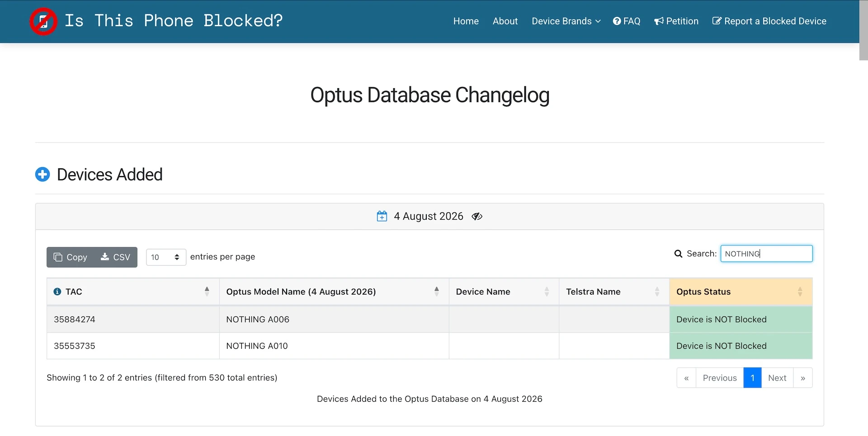
Task: Click the status cell for NOTHING A006
Action: click(741, 319)
